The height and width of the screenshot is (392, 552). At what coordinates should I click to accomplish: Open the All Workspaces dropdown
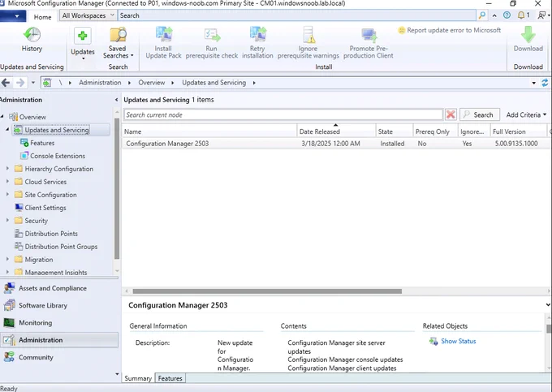click(88, 15)
